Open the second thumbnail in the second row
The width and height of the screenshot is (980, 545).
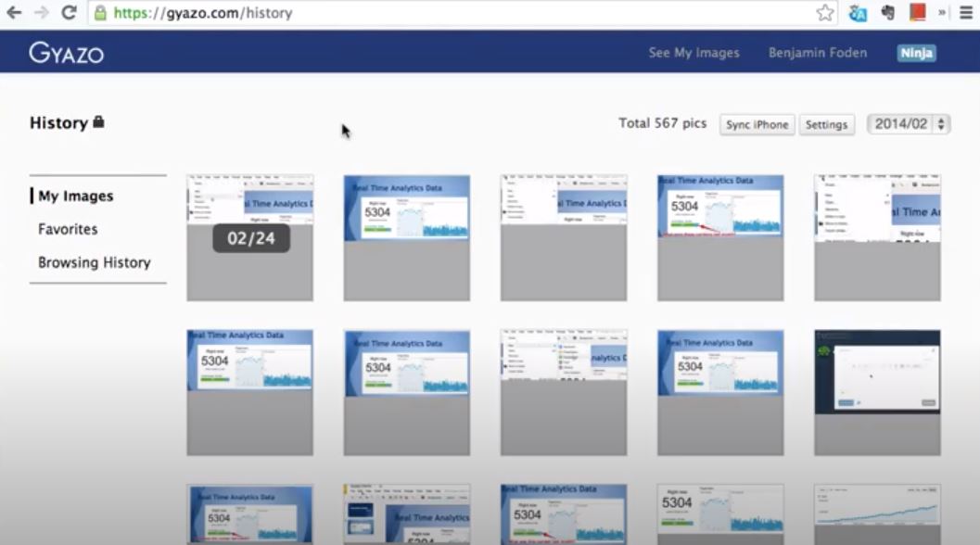[407, 392]
